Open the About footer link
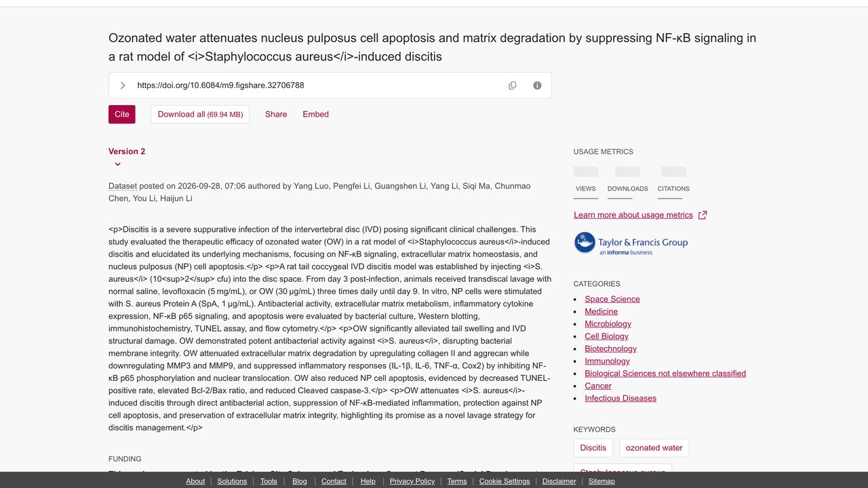The height and width of the screenshot is (488, 868). pyautogui.click(x=195, y=481)
